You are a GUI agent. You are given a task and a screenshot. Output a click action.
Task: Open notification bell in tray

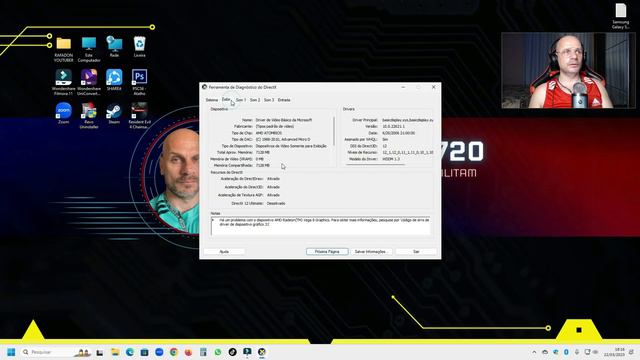coord(631,352)
